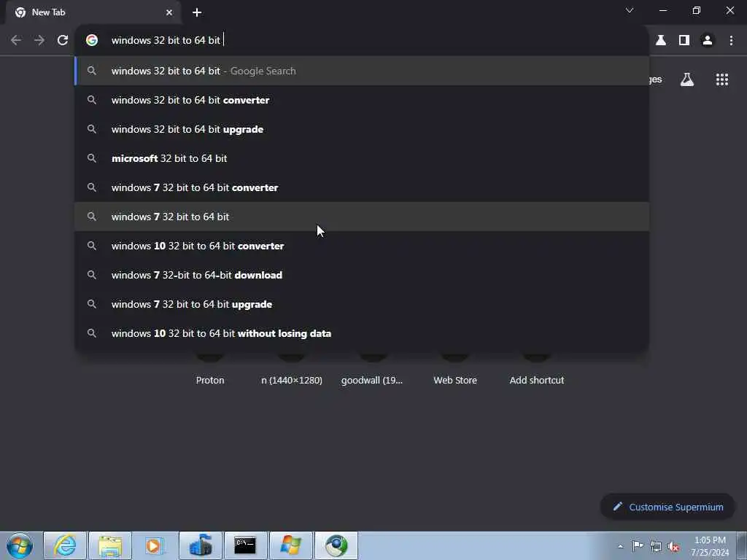Click search icon beside 'microsoft 32 bit' suggestion
The image size is (747, 560).
[92, 158]
